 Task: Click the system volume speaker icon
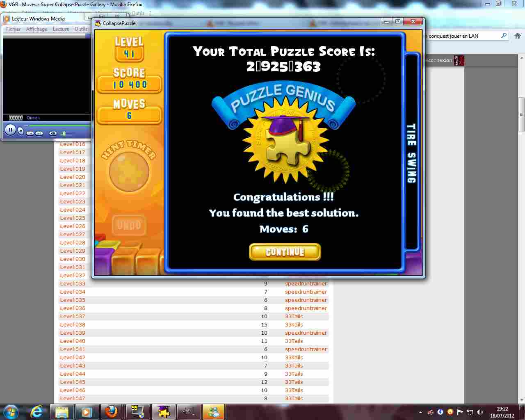click(480, 412)
